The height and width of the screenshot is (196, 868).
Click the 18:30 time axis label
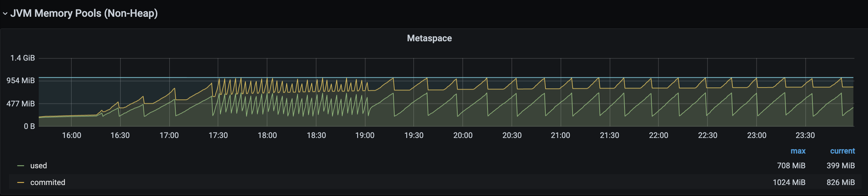click(316, 135)
